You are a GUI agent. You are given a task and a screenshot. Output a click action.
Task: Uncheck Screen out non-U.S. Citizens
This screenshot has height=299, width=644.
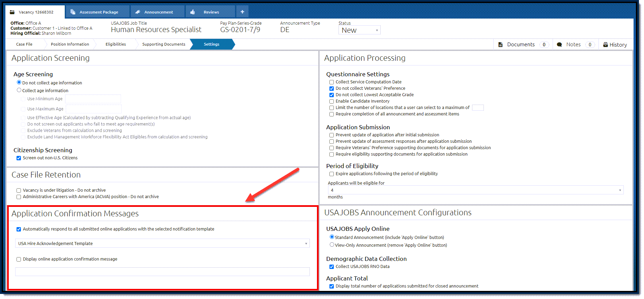tap(19, 158)
